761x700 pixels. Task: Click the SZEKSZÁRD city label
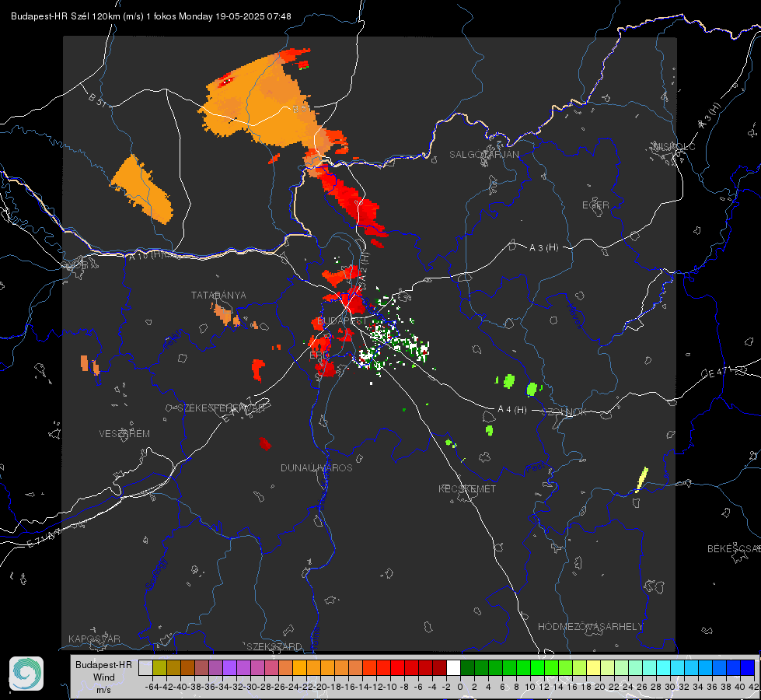pyautogui.click(x=274, y=646)
